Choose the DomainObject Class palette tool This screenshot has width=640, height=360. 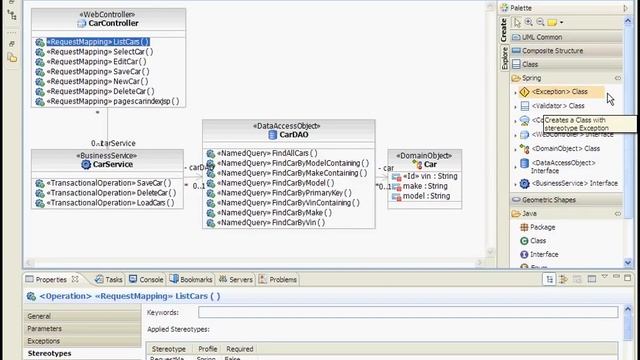[560, 149]
